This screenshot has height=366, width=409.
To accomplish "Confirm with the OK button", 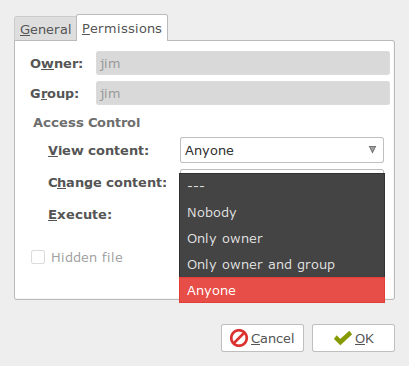I will (353, 338).
